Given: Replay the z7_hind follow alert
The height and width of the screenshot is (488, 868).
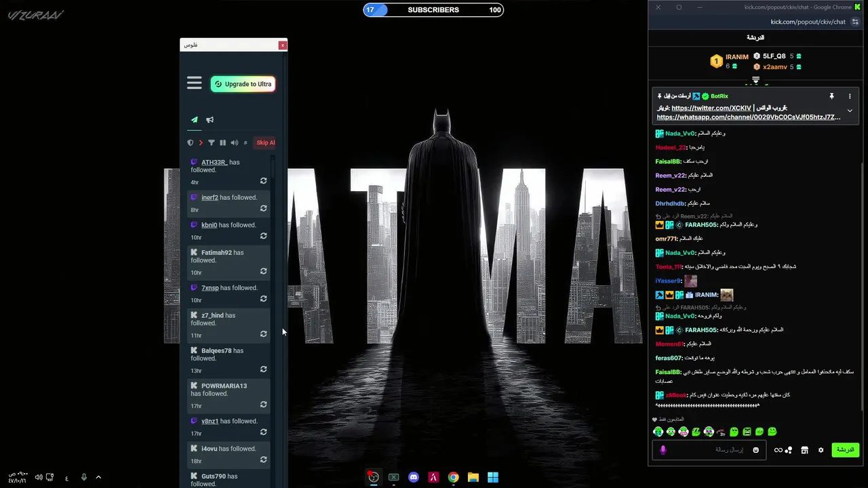Looking at the screenshot, I should (263, 334).
